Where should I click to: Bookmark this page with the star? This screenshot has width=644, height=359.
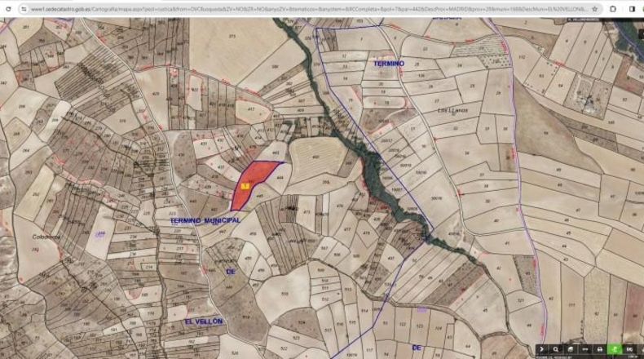coord(594,9)
